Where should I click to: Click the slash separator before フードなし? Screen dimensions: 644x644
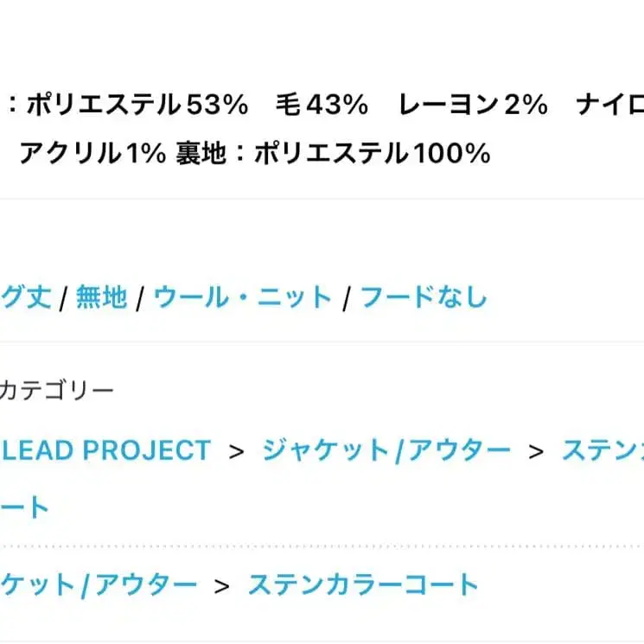click(346, 299)
